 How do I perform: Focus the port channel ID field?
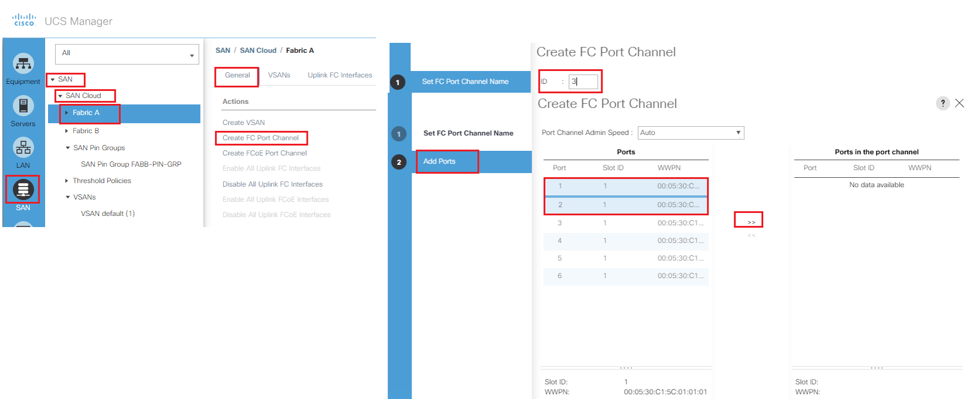coord(583,82)
